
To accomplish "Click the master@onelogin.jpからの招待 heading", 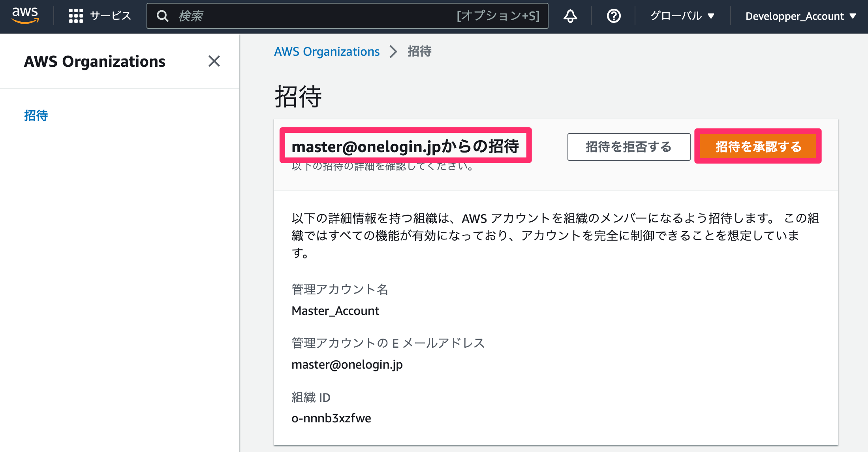I will pyautogui.click(x=405, y=147).
